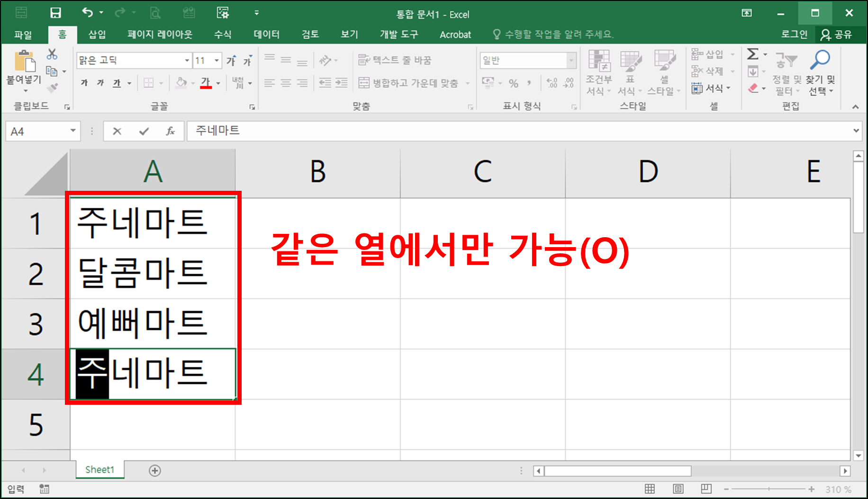The height and width of the screenshot is (499, 868).
Task: Click the Copy icon in clipboard group
Action: (x=52, y=71)
